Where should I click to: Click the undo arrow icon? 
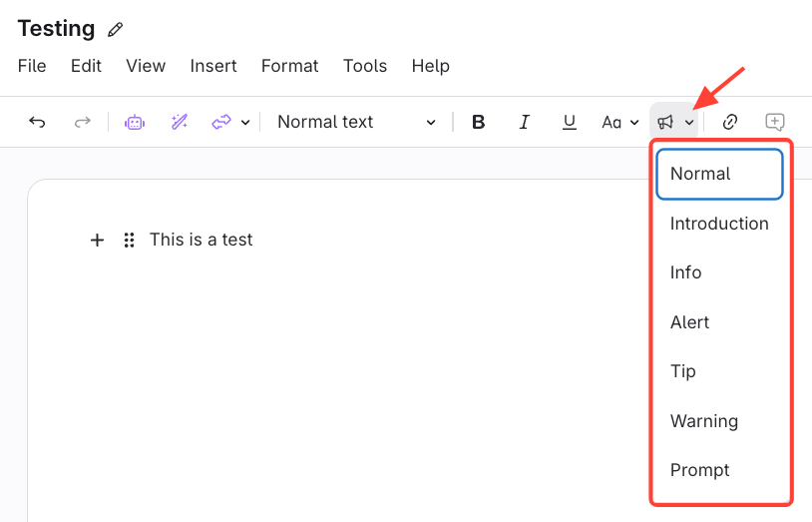pyautogui.click(x=37, y=122)
